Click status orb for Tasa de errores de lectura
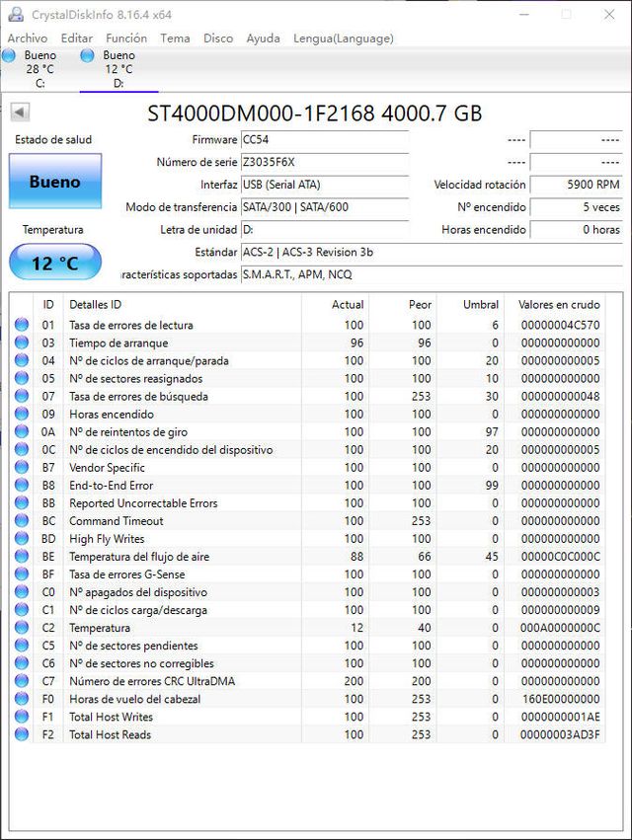The image size is (632, 840). point(22,325)
